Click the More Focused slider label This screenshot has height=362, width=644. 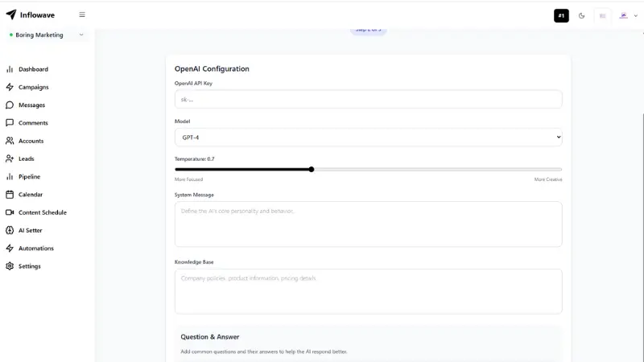[x=188, y=179]
